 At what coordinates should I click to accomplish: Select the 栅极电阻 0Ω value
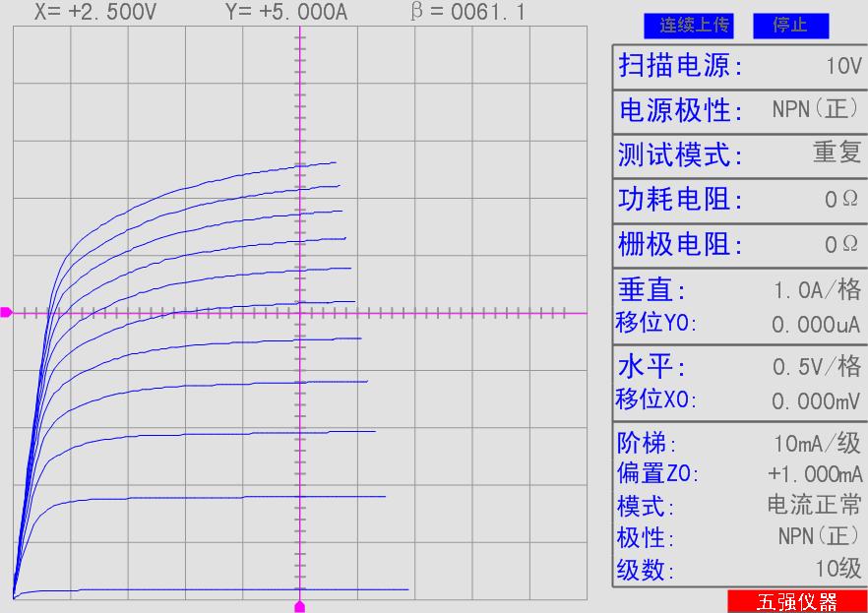click(x=842, y=244)
